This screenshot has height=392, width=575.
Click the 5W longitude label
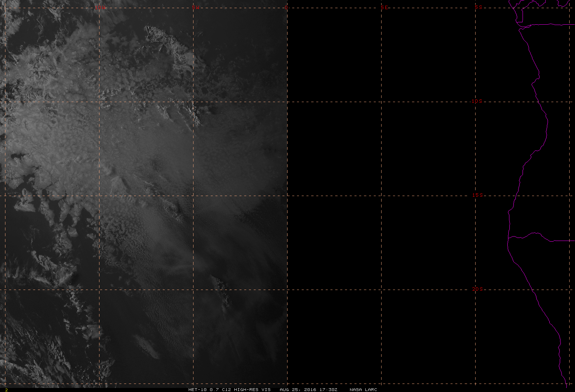[195, 7]
